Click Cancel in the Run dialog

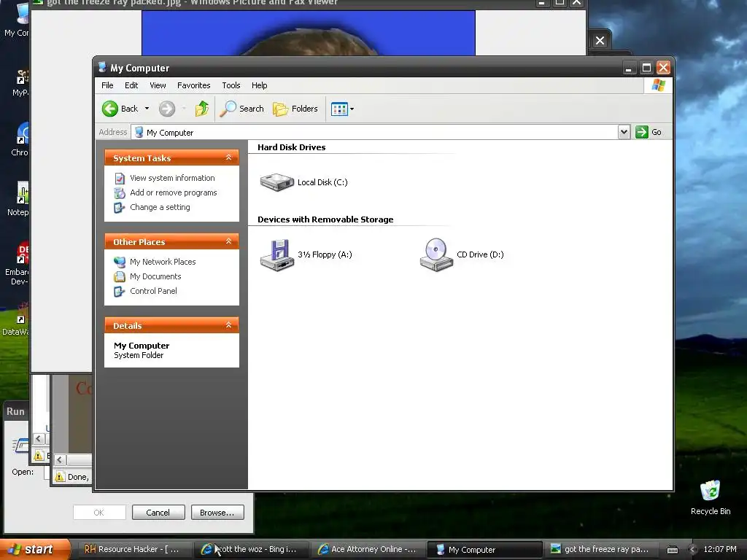[158, 513]
